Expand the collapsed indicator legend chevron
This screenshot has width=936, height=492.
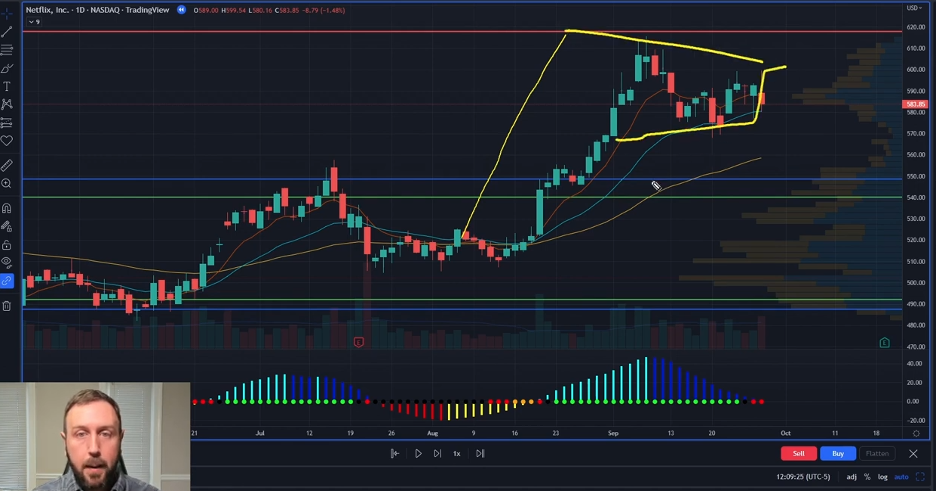coord(31,21)
